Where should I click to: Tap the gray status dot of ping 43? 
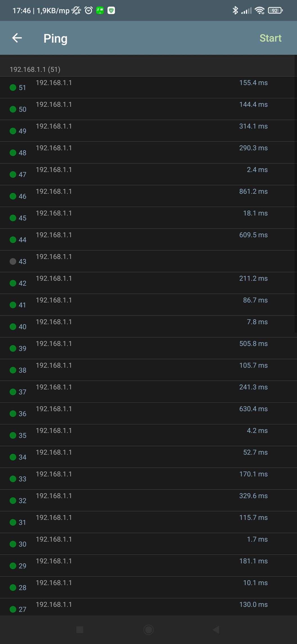(x=13, y=261)
